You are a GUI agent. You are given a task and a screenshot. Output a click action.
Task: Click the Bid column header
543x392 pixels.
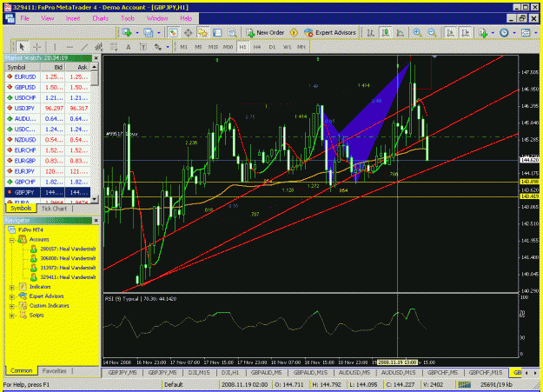[53, 67]
